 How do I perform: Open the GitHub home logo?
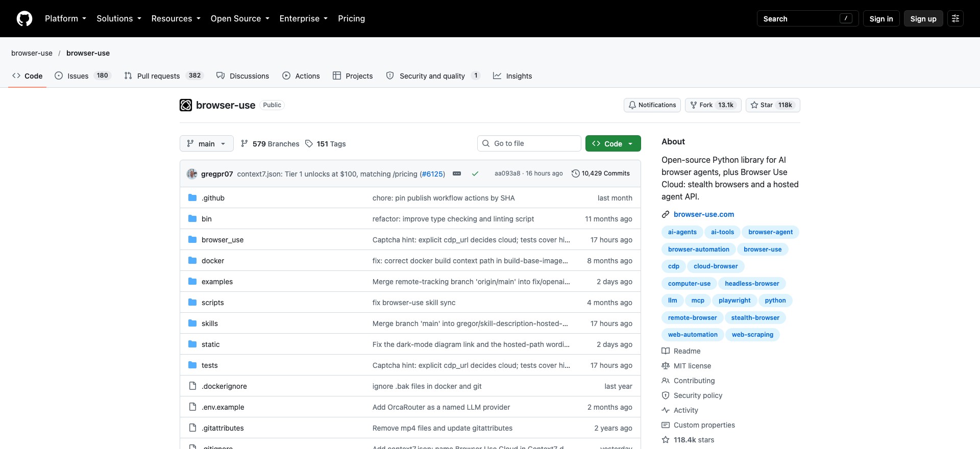(x=24, y=18)
